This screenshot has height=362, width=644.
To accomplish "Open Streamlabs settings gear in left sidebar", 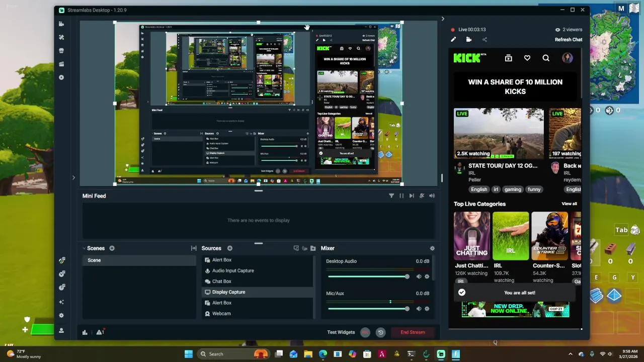I will pos(61,316).
